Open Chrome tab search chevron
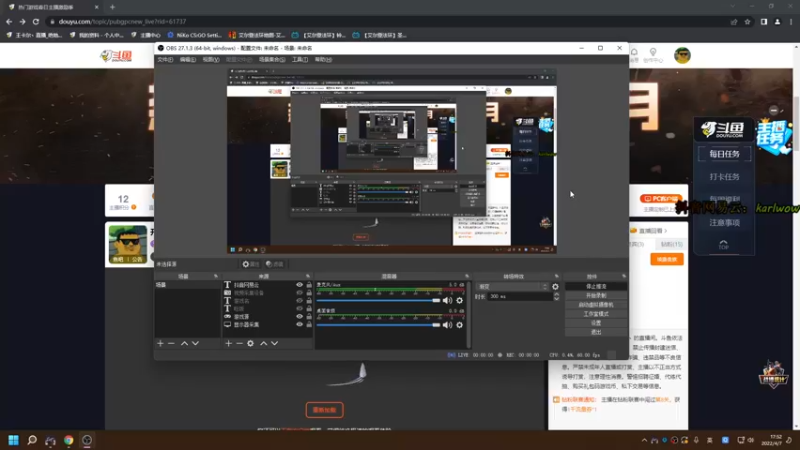This screenshot has width=800, height=450. [733, 7]
